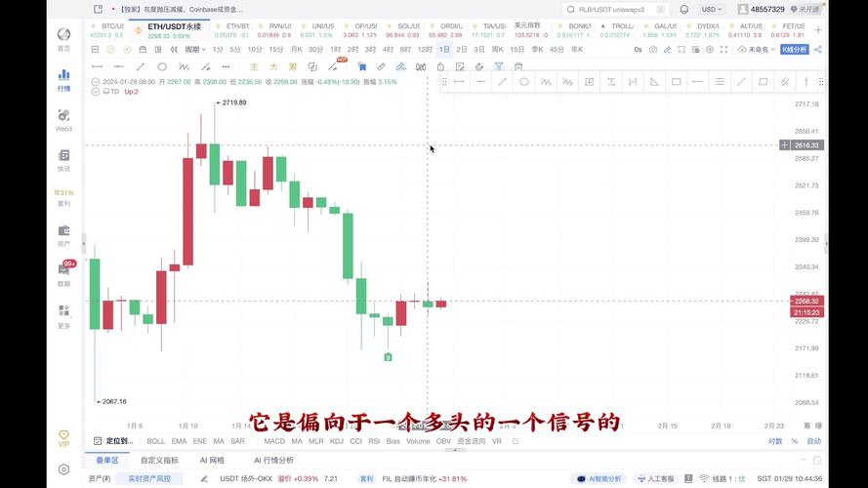868x488 pixels.
Task: Toggle the Volume indicator
Action: click(x=418, y=441)
